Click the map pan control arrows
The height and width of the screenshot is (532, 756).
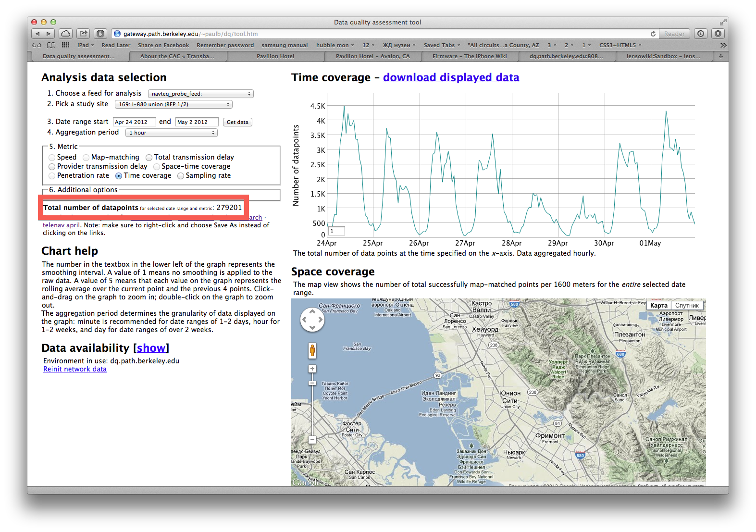click(312, 320)
